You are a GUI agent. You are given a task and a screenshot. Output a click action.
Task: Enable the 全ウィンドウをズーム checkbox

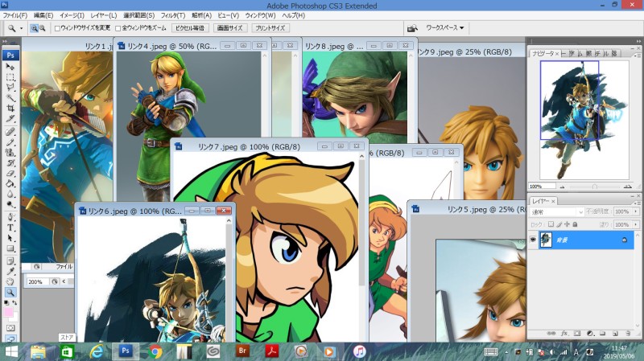pos(118,28)
